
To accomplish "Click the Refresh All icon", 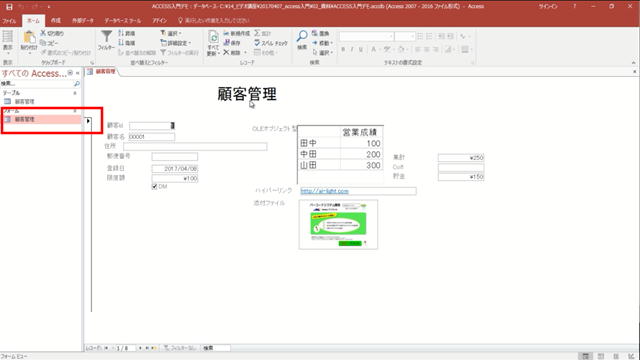I will click(x=213, y=37).
